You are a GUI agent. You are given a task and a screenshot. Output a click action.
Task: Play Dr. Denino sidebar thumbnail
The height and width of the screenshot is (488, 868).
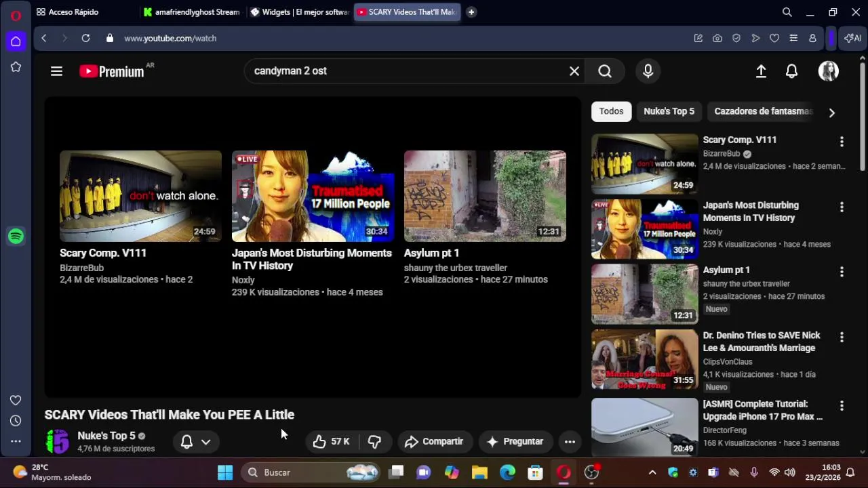coord(644,359)
